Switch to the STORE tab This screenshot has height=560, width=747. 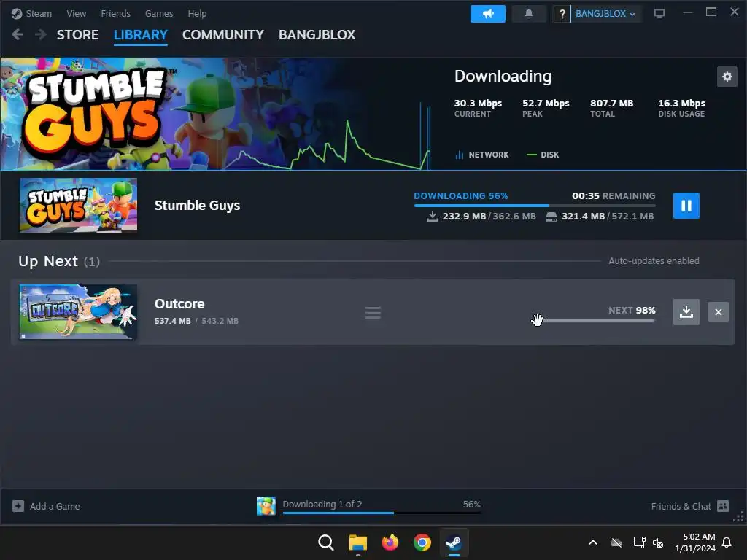(x=77, y=35)
